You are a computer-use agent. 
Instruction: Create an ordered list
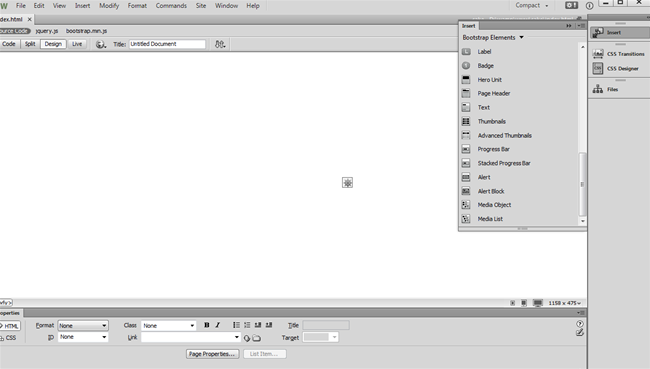[247, 325]
